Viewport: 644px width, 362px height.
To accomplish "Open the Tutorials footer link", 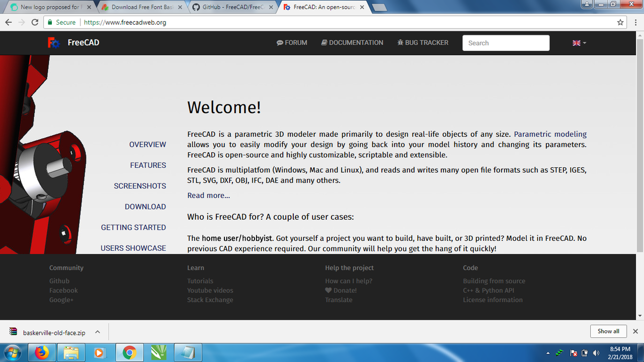I will pos(200,281).
